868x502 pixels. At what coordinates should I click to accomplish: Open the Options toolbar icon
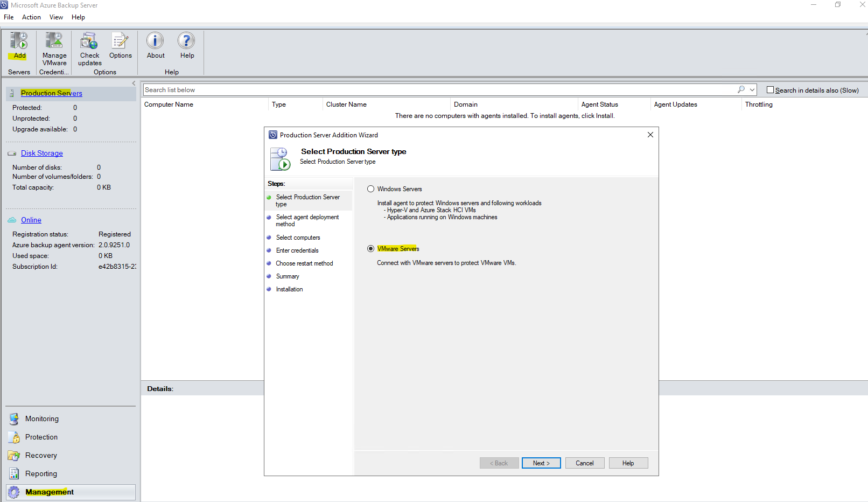(120, 41)
